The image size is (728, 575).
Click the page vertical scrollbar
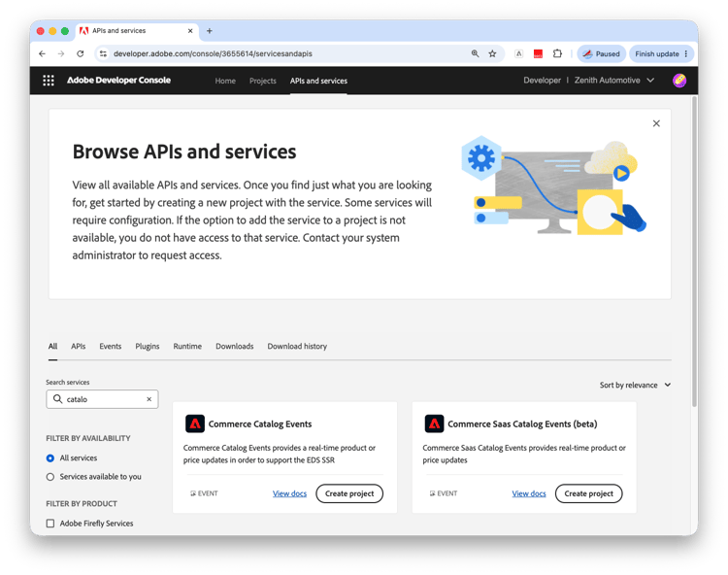[x=694, y=251]
